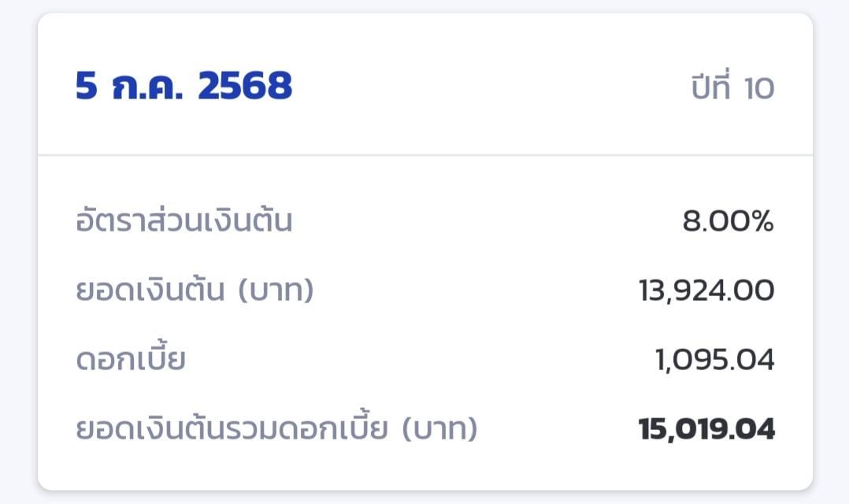Click the year 2568 in the date
849x504 pixels.
tap(245, 86)
